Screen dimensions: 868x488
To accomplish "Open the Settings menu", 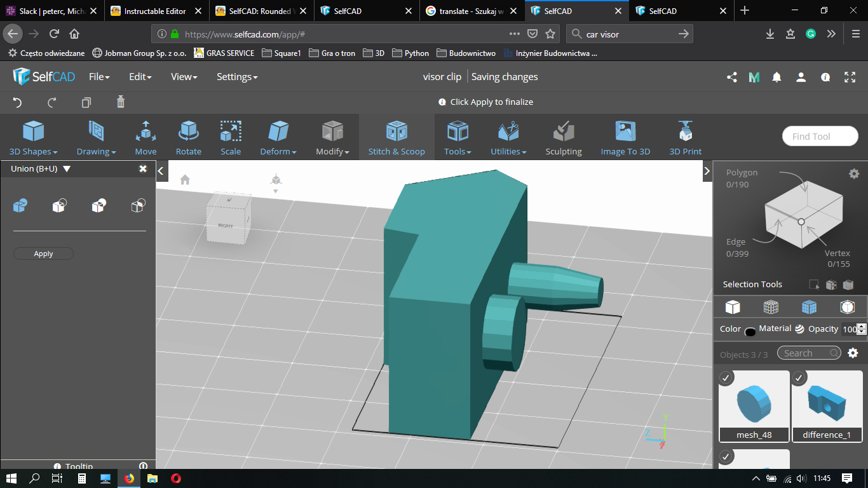I will (237, 77).
